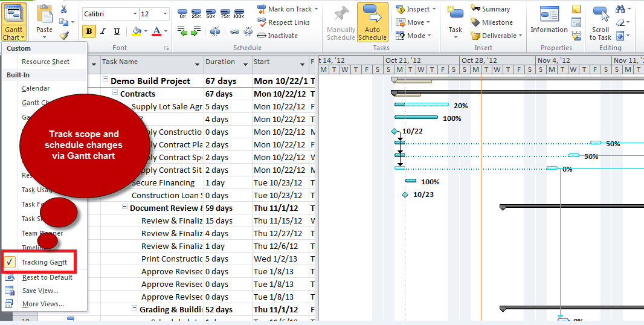Screen dimensions: 644x325
Task: Click the Split Task icon
Action: click(x=215, y=31)
